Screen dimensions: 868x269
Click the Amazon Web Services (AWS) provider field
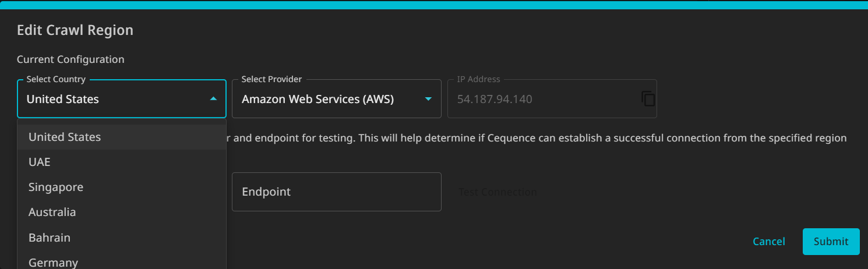click(337, 98)
